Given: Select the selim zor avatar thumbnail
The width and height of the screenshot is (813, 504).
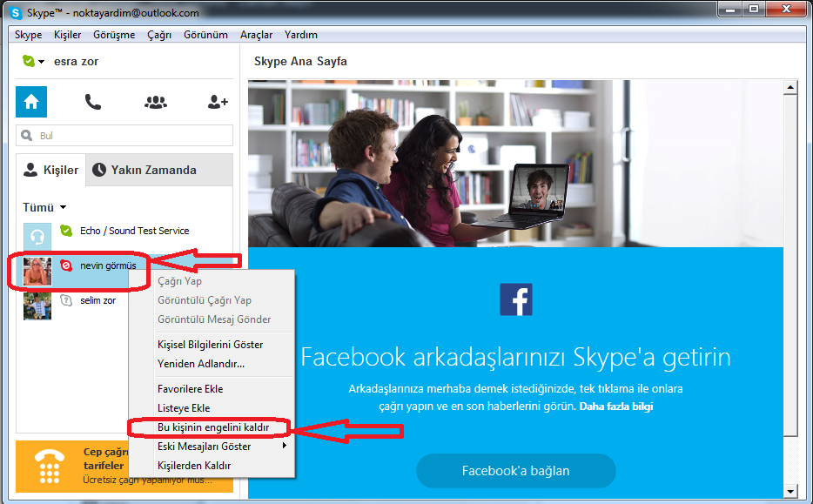Looking at the screenshot, I should pos(37,306).
